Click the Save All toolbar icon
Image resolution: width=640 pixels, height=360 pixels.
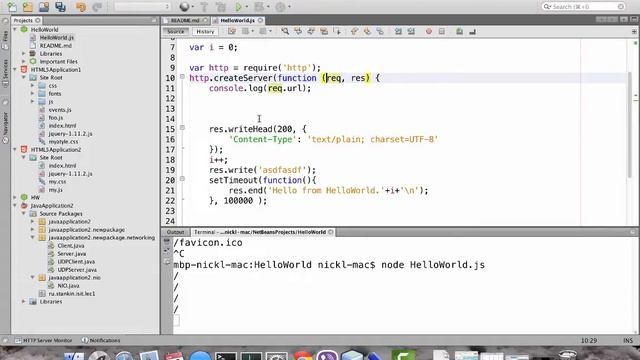(x=60, y=7)
